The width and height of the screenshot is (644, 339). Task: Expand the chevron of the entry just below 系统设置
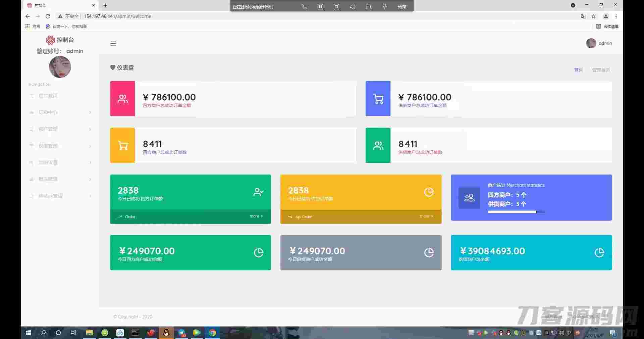pyautogui.click(x=90, y=180)
